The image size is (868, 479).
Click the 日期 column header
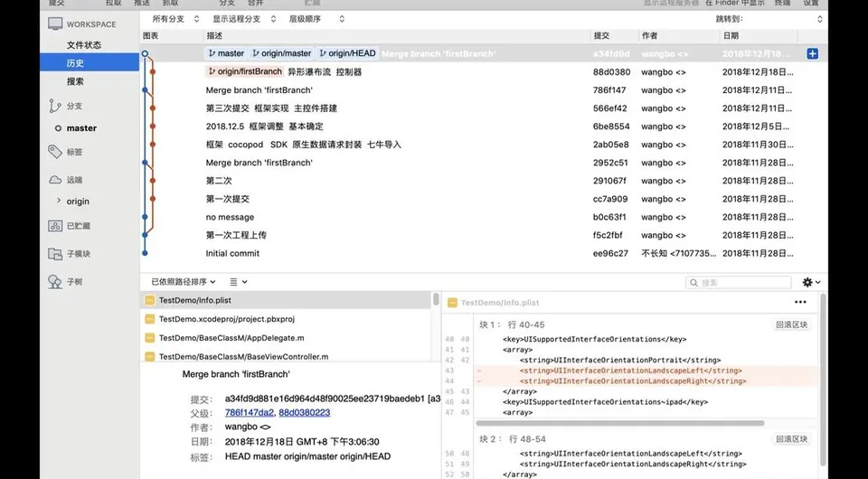[x=758, y=35]
